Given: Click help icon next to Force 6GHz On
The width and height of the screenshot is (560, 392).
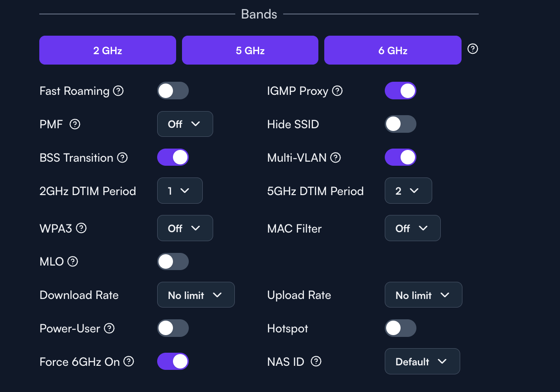Looking at the screenshot, I should [x=129, y=361].
